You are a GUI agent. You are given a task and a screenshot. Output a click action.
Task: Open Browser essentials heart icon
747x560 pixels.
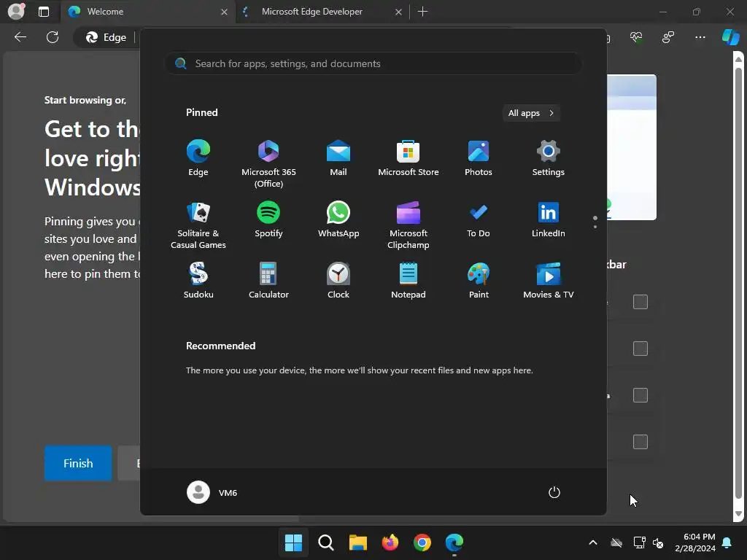[x=636, y=37]
